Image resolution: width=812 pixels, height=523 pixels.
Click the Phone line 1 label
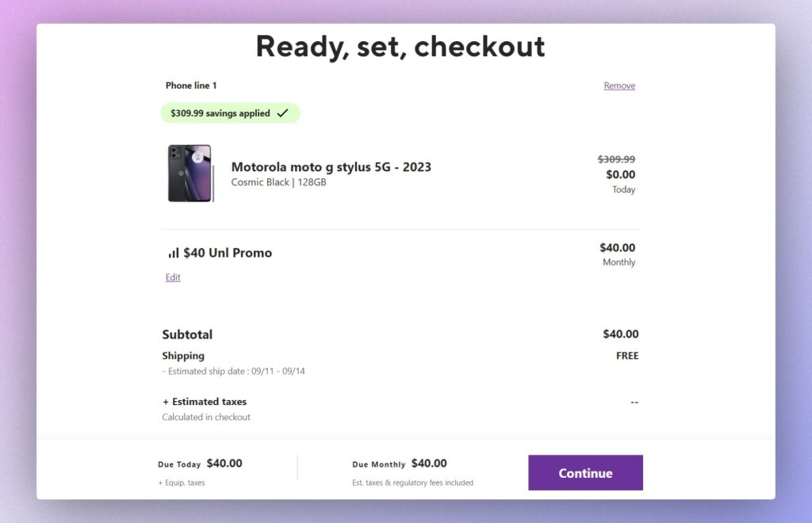pos(191,86)
